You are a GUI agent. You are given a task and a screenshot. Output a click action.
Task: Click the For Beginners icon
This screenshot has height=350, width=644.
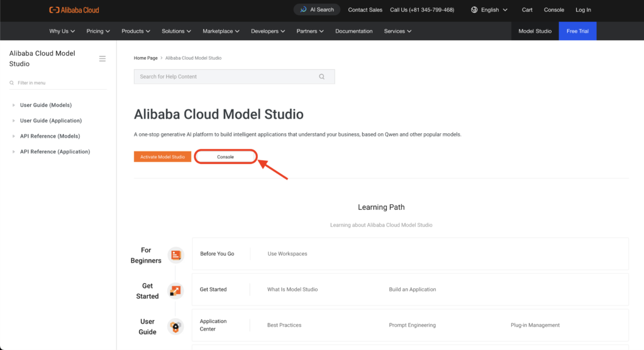tap(176, 255)
